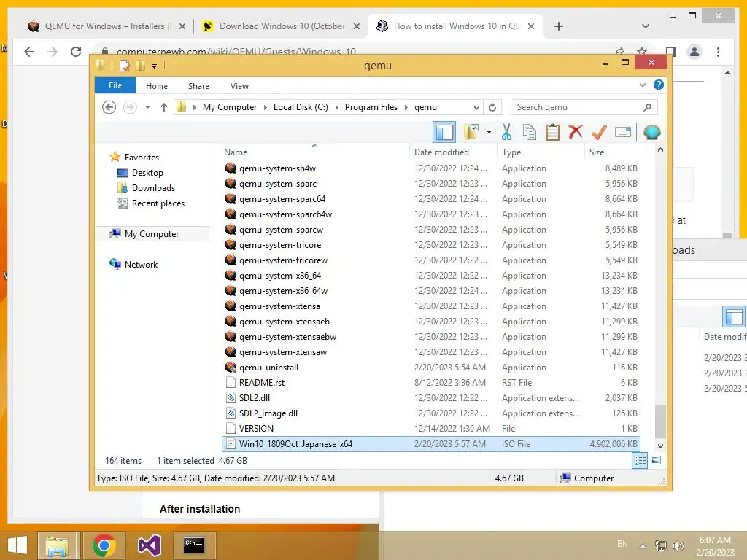
Task: Select Win10_1809Oct_Japanese_x64 ISO file
Action: pos(431,444)
